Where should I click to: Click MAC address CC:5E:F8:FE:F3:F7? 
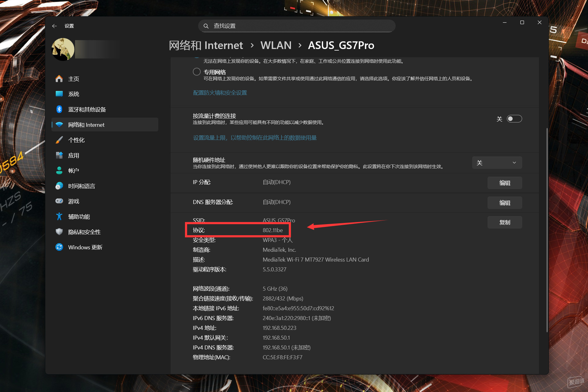point(282,357)
